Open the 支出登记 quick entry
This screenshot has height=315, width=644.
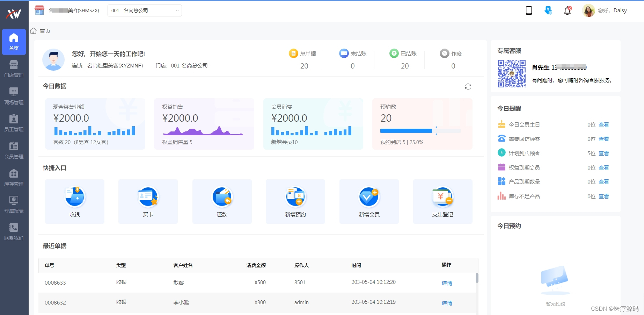coord(443,201)
